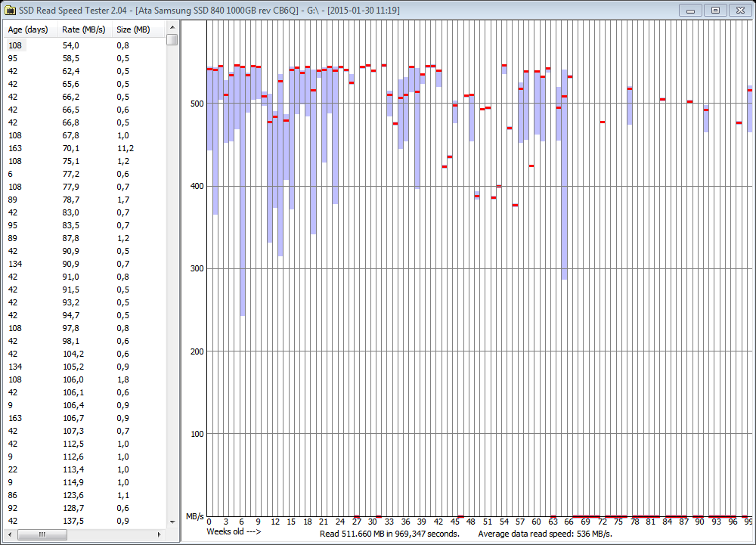
Task: Select the row with rate 93,2
Action: click(85, 302)
